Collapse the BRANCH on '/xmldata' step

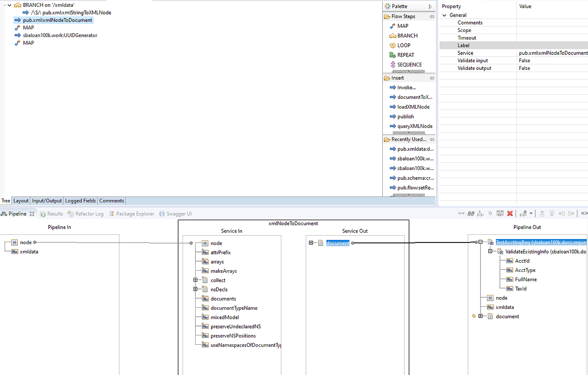pos(9,5)
